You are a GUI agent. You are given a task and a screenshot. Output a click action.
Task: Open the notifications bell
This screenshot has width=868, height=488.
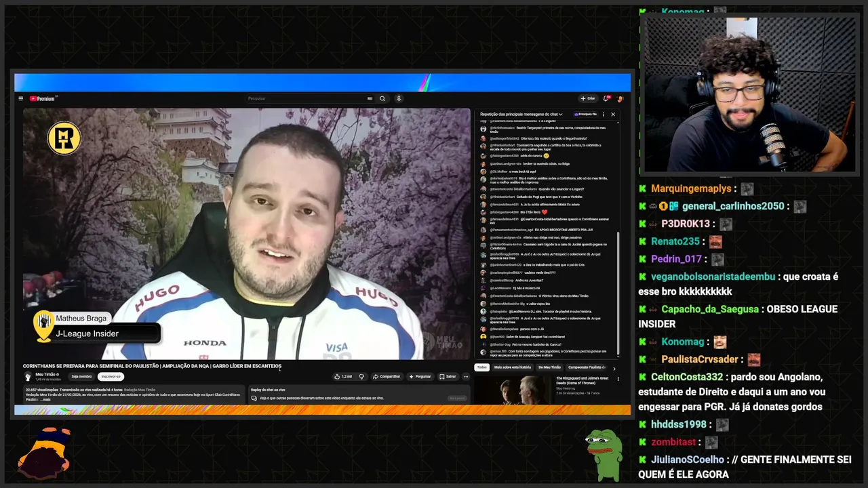click(607, 98)
